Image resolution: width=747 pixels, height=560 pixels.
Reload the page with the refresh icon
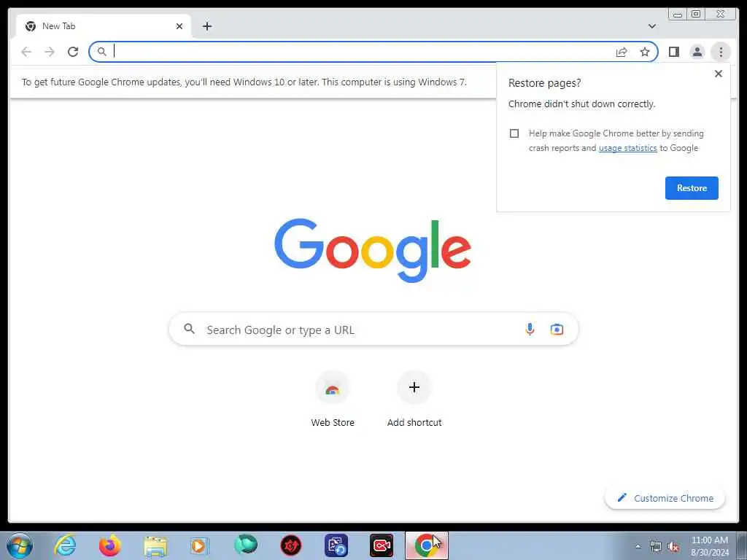pyautogui.click(x=73, y=52)
